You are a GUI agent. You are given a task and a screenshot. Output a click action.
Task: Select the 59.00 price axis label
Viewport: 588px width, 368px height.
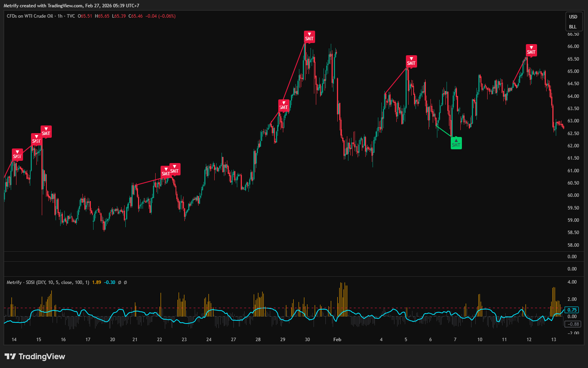pos(573,220)
